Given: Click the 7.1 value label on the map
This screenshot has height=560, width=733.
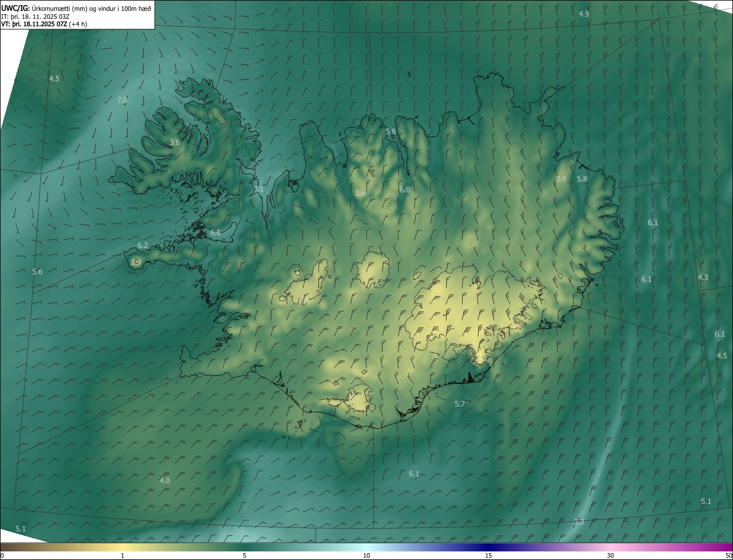Looking at the screenshot, I should [259, 189].
